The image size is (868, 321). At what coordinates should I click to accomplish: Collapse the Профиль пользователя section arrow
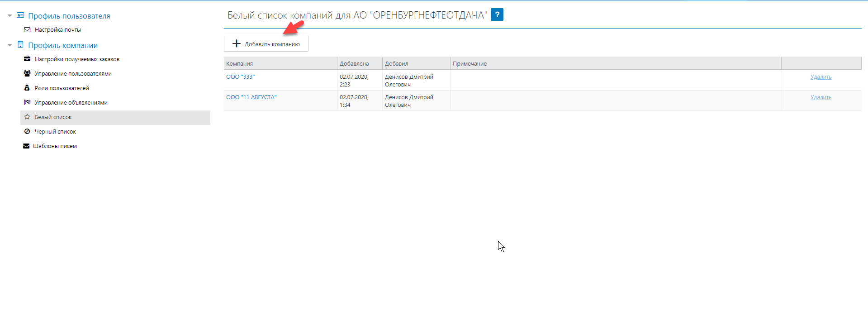(x=10, y=16)
